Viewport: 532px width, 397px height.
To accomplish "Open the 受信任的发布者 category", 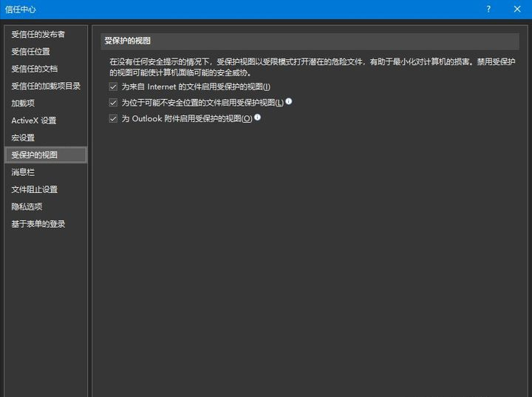I will click(x=46, y=34).
